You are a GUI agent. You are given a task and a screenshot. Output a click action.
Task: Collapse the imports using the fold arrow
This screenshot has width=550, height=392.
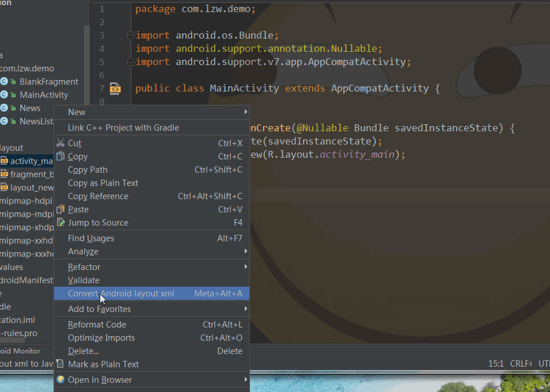[x=131, y=35]
